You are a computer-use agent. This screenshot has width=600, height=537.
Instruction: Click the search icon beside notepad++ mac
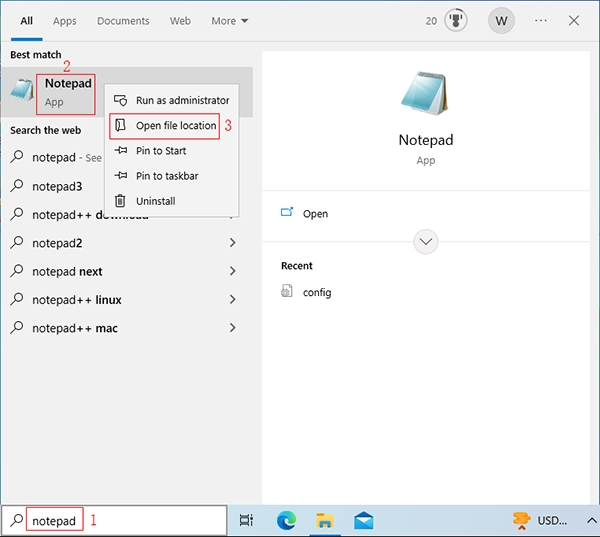point(17,328)
